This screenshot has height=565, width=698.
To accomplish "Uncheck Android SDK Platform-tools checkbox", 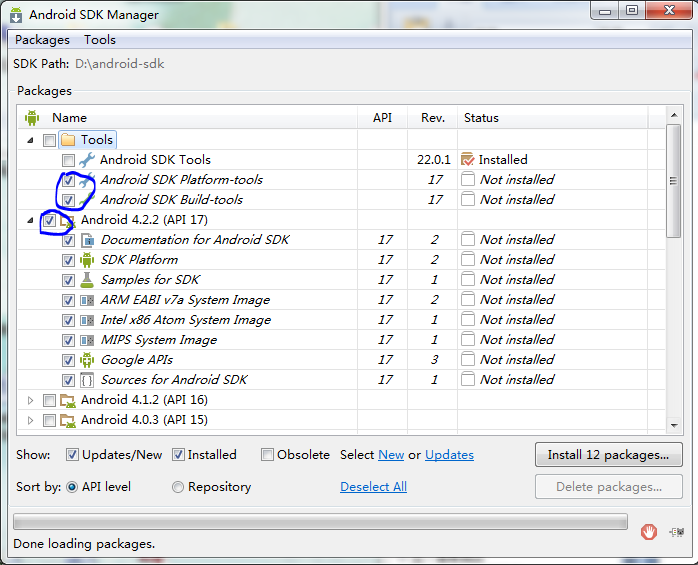I will 68,180.
